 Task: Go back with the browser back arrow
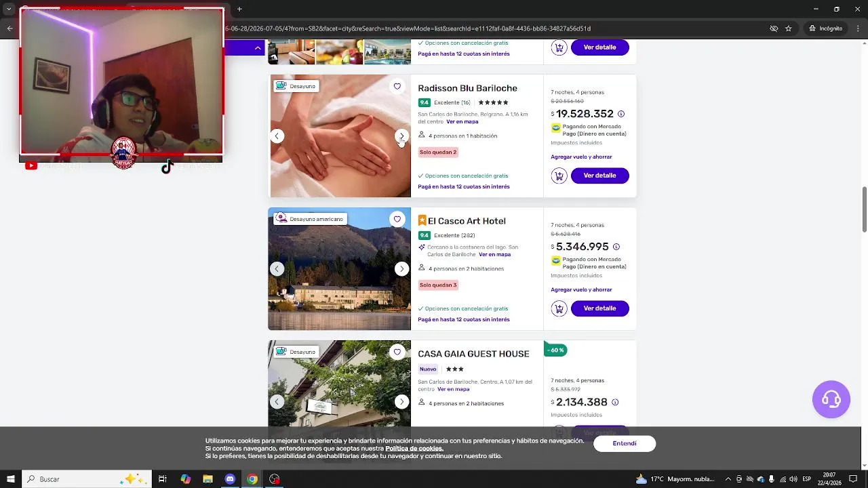pos(9,28)
